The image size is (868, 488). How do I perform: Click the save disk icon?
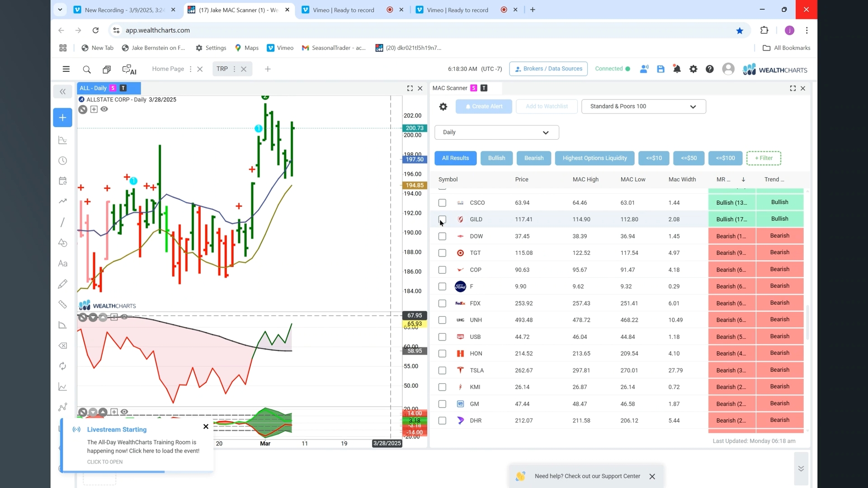[x=660, y=69]
